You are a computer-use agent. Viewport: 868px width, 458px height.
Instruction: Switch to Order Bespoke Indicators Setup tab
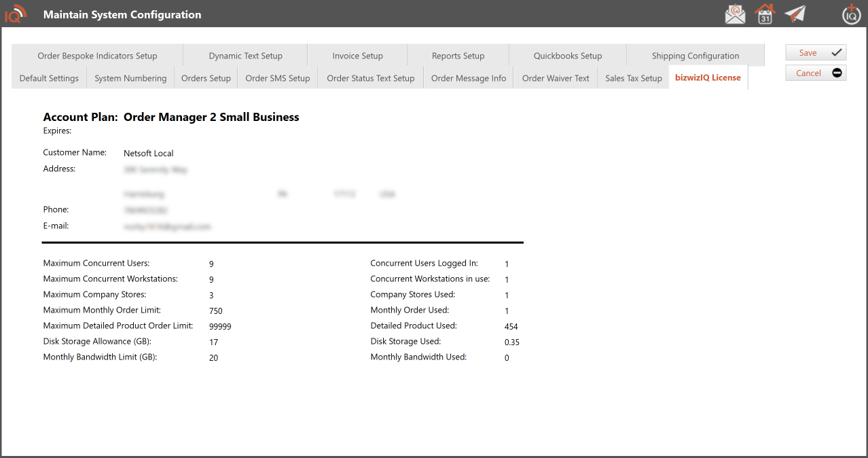97,56
